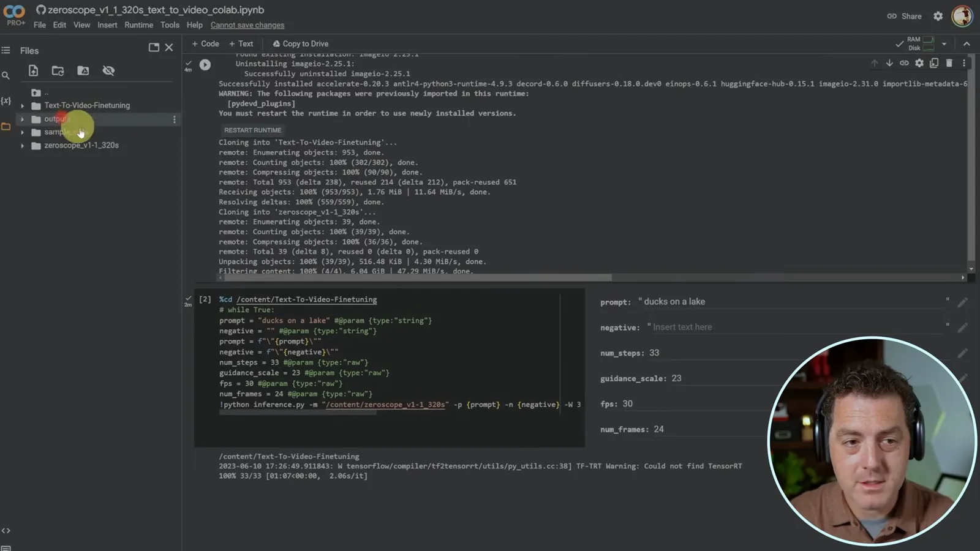Open the File menu

[x=40, y=25]
